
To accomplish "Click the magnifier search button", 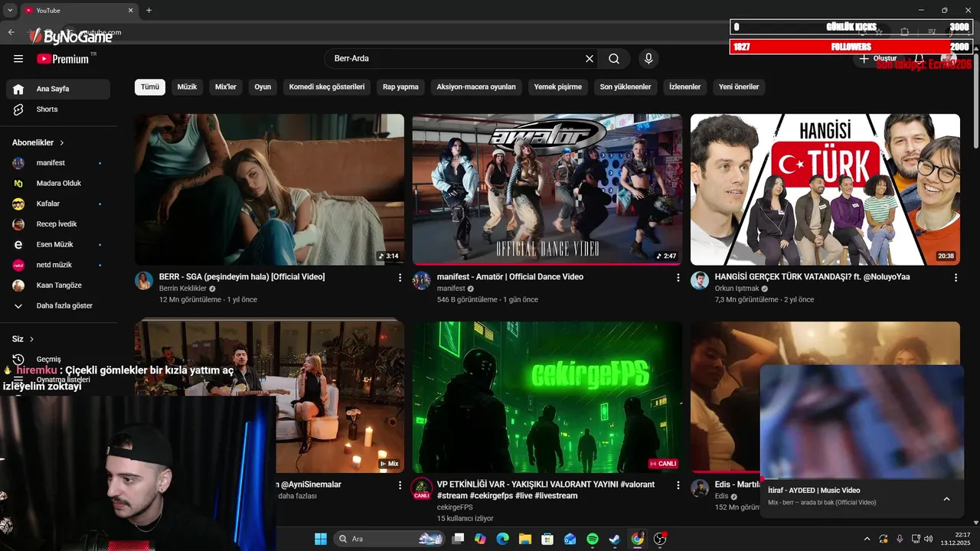I will [614, 59].
